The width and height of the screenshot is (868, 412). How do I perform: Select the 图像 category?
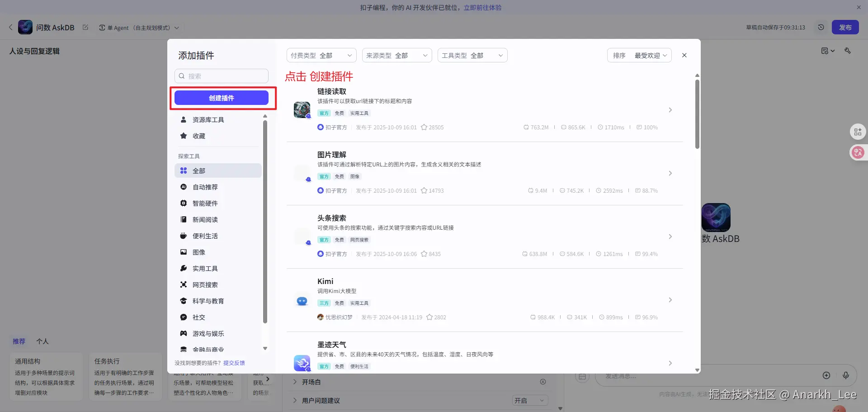[218, 252]
